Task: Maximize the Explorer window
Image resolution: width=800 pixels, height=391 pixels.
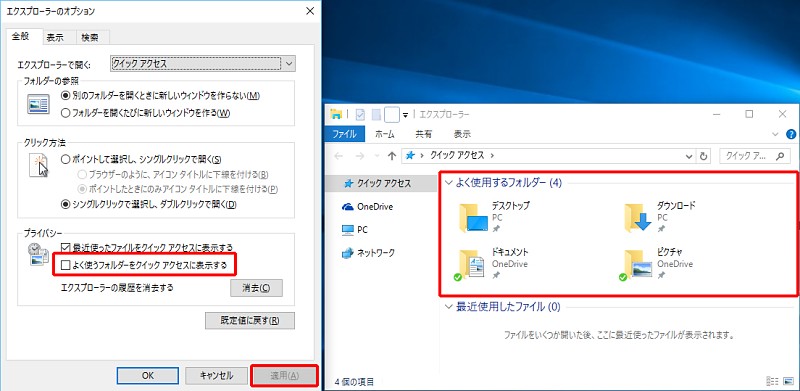Action: 749,114
